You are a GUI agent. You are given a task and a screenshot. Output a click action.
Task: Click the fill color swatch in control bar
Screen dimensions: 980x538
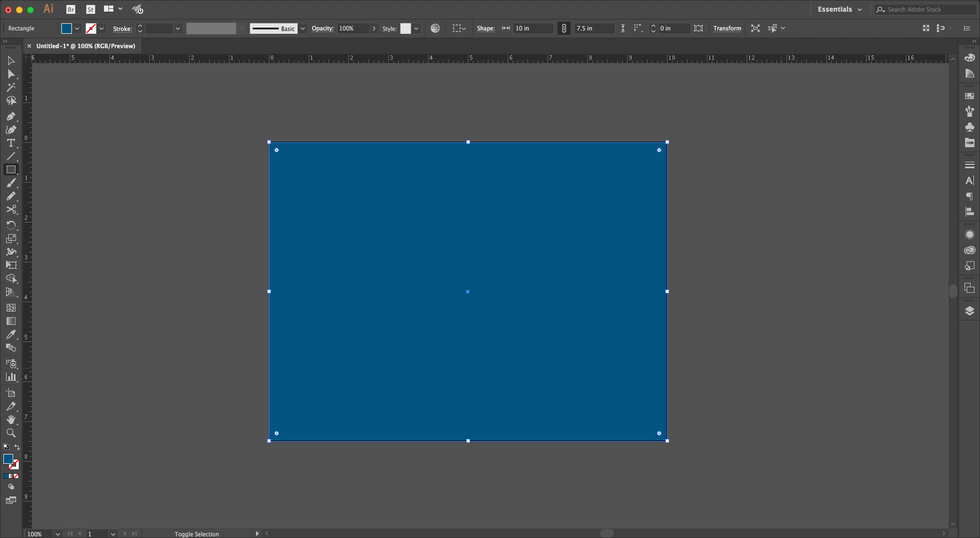[x=66, y=28]
